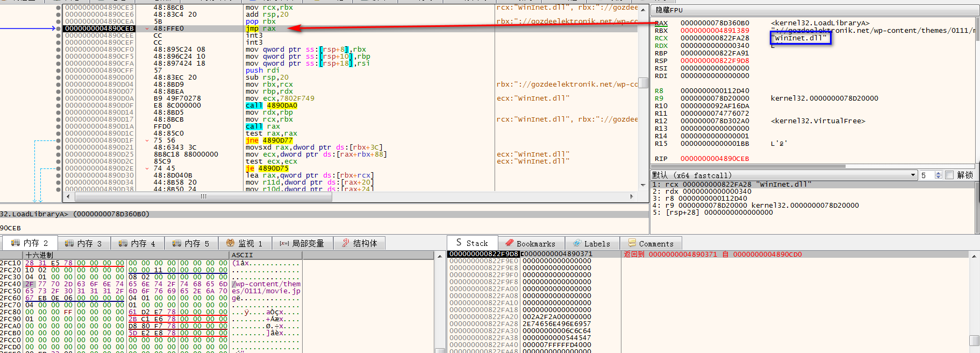Image resolution: width=980 pixels, height=353 pixels.
Task: Click the Bookmarks tab icon
Action: pyautogui.click(x=509, y=243)
